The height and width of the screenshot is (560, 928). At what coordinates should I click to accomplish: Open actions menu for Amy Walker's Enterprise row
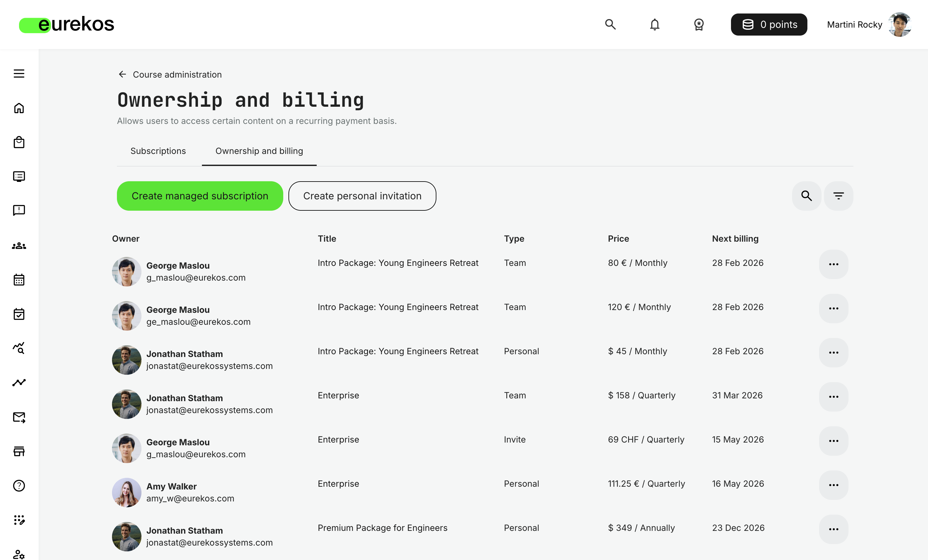[x=833, y=485]
